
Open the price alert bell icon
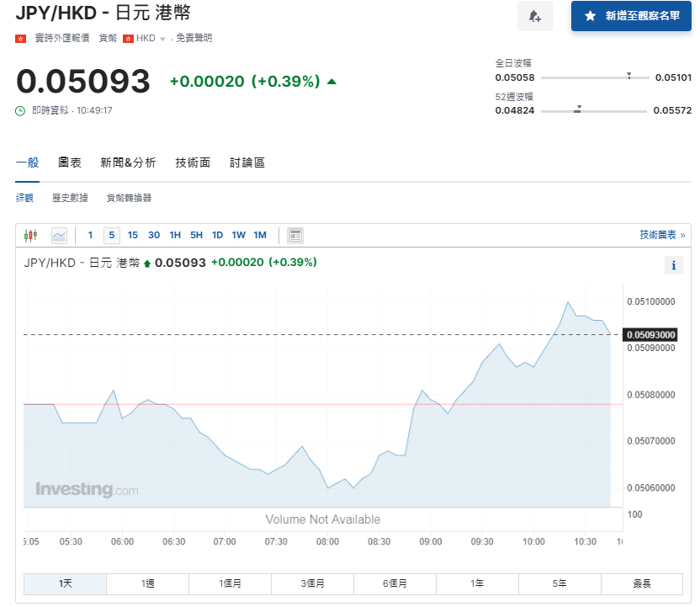click(536, 16)
